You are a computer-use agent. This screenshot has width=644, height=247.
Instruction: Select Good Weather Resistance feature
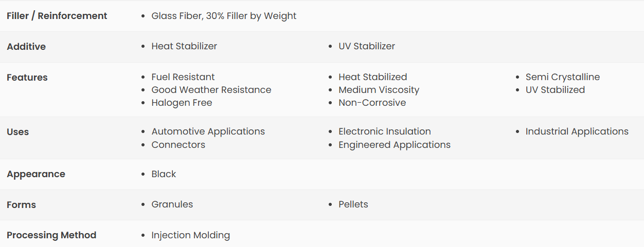click(x=211, y=90)
